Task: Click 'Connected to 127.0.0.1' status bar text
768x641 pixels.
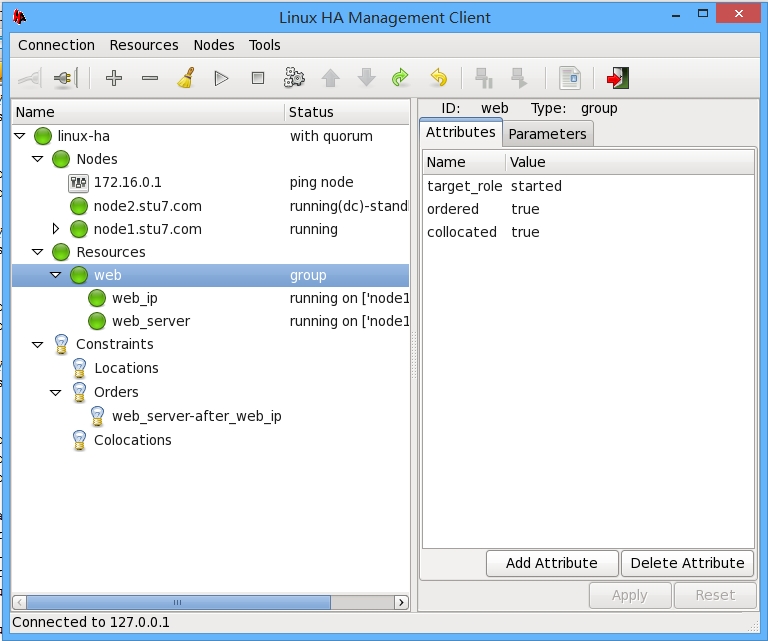Action: [x=91, y=622]
